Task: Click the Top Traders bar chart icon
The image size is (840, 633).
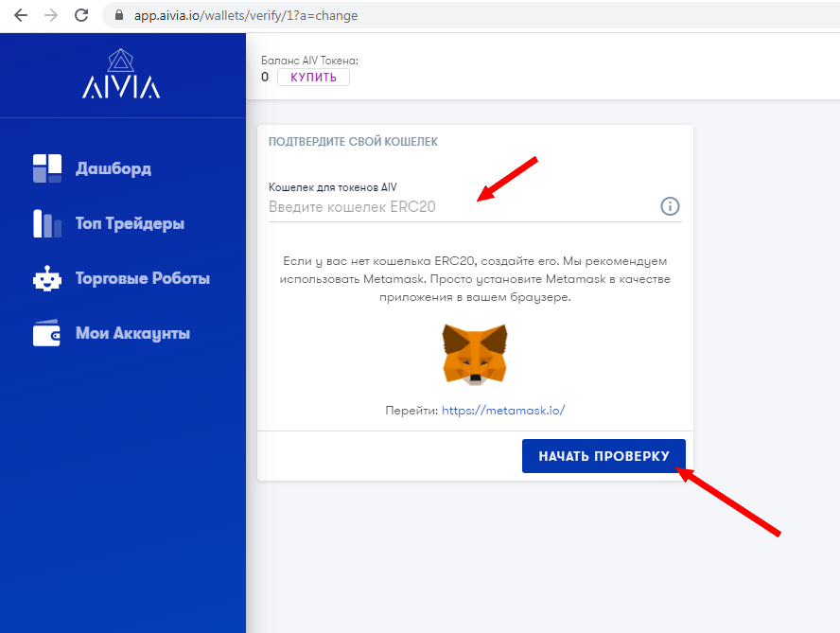Action: tap(47, 223)
